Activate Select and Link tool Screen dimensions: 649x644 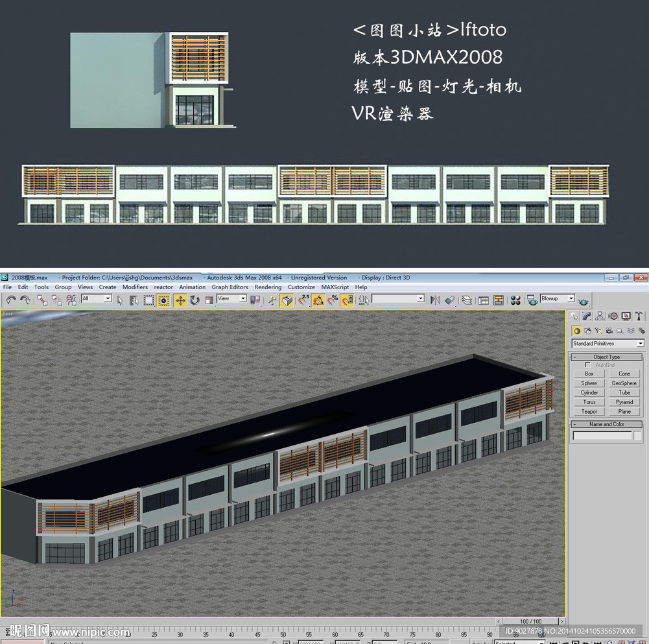coord(42,300)
